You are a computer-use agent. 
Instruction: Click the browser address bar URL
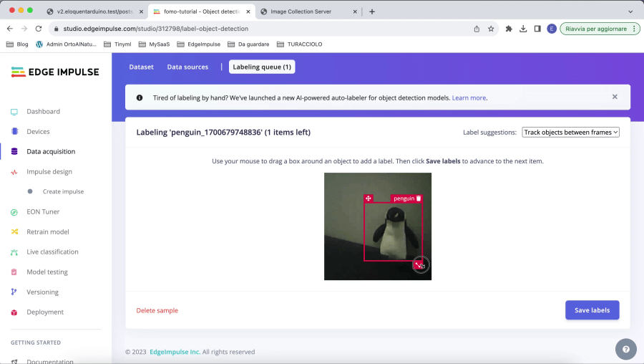[x=156, y=29]
